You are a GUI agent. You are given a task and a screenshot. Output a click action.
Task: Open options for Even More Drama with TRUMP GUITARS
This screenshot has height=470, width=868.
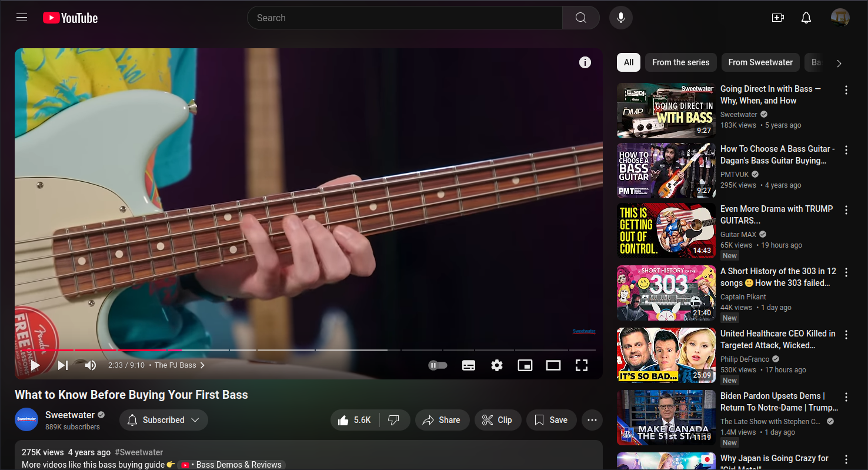(846, 210)
